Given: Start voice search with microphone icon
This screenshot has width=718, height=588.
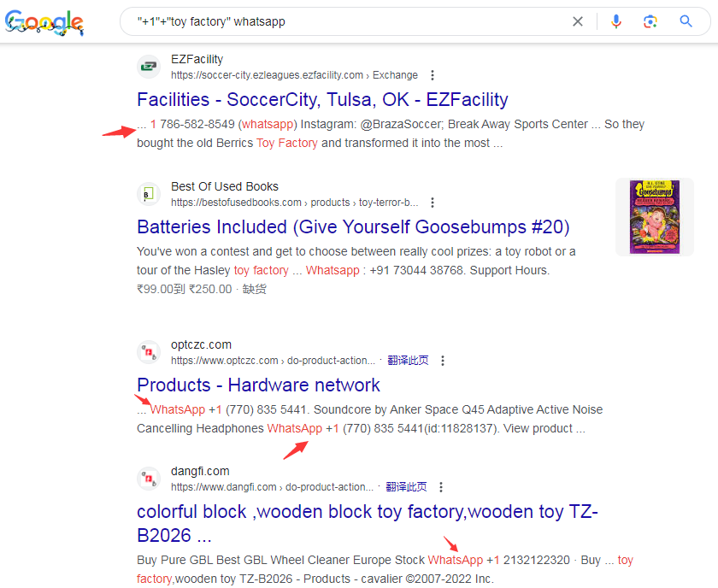Looking at the screenshot, I should tap(616, 21).
